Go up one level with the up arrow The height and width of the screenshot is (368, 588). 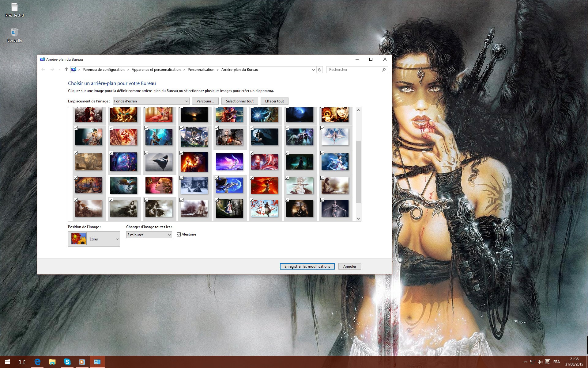66,70
